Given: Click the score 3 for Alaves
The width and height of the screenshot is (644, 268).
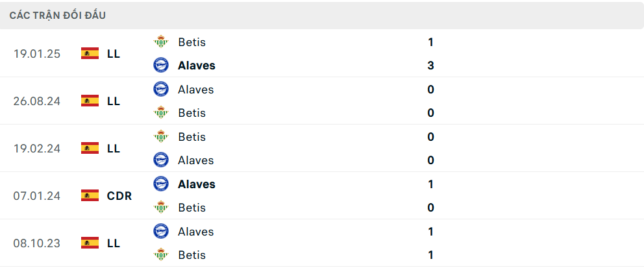Looking at the screenshot, I should coord(430,66).
